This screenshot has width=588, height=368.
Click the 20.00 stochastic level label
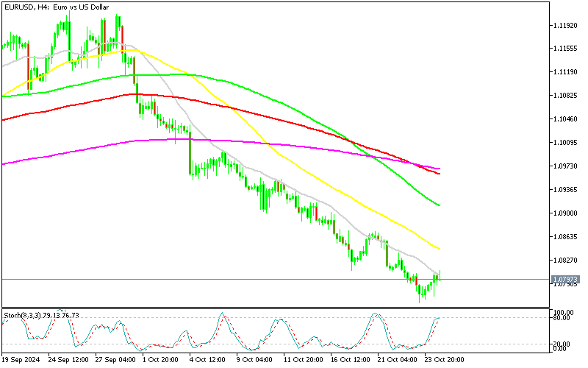(562, 344)
